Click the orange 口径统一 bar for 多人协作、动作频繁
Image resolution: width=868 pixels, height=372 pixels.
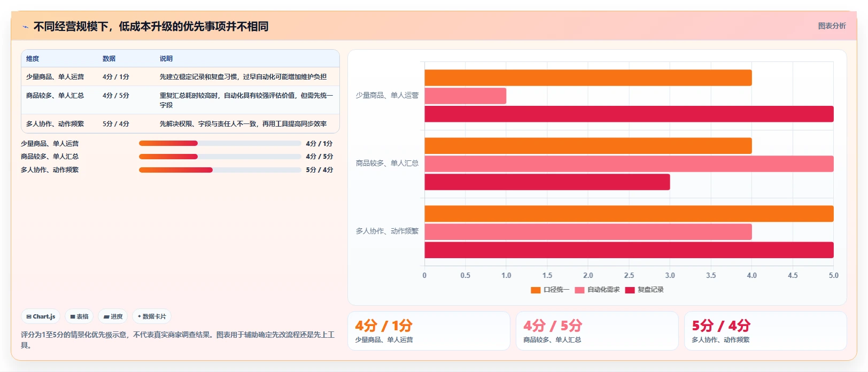coord(629,214)
